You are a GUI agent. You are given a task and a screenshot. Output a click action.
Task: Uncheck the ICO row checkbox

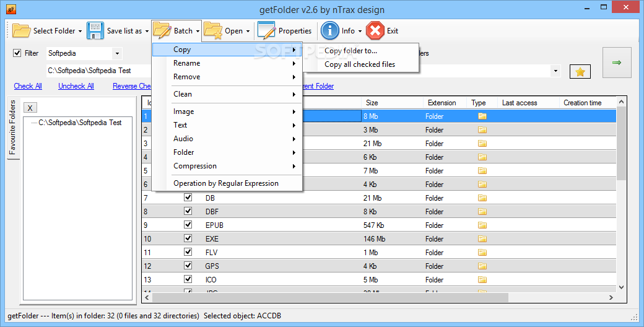click(188, 279)
